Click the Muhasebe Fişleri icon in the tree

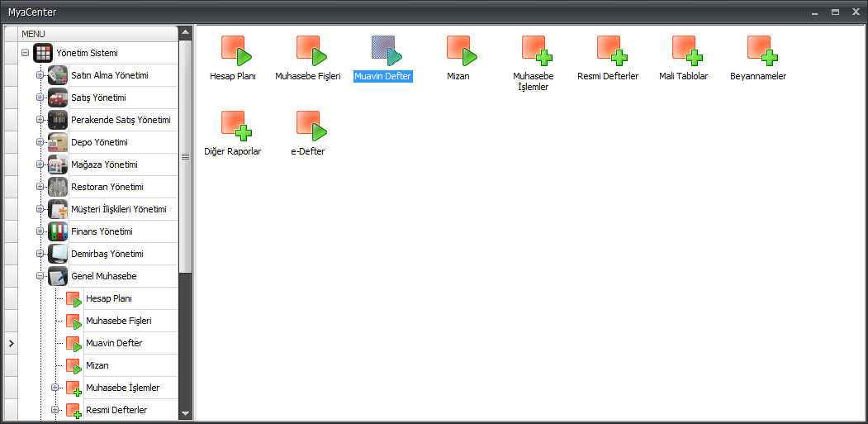[74, 322]
